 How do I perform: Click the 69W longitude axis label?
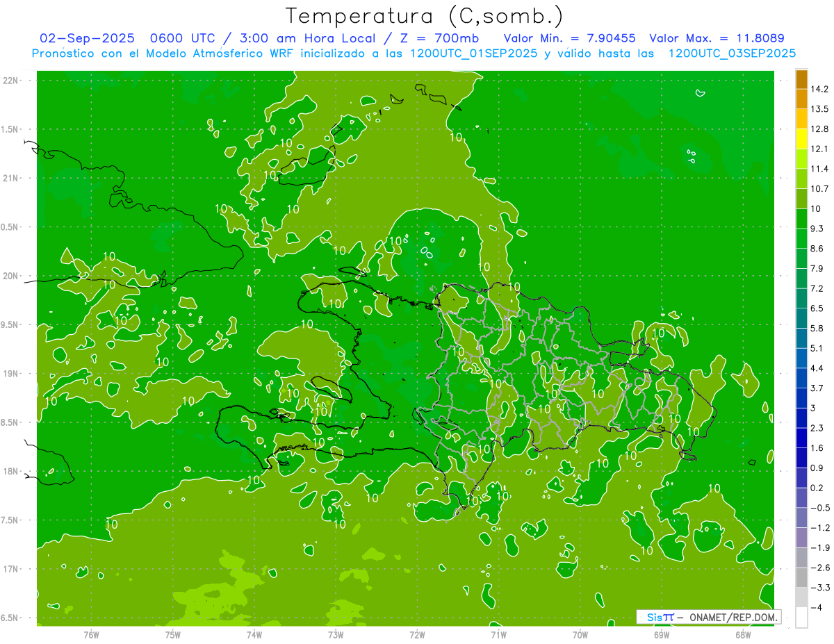pyautogui.click(x=662, y=634)
